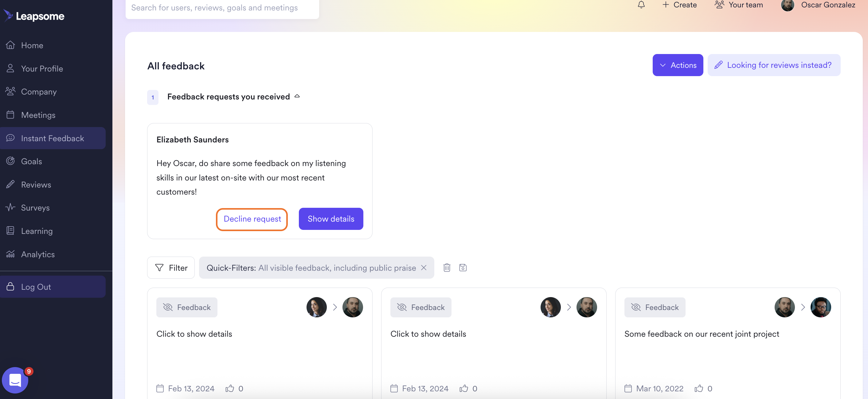Image resolution: width=868 pixels, height=399 pixels.
Task: Click the Your Profile person icon
Action: pos(10,68)
